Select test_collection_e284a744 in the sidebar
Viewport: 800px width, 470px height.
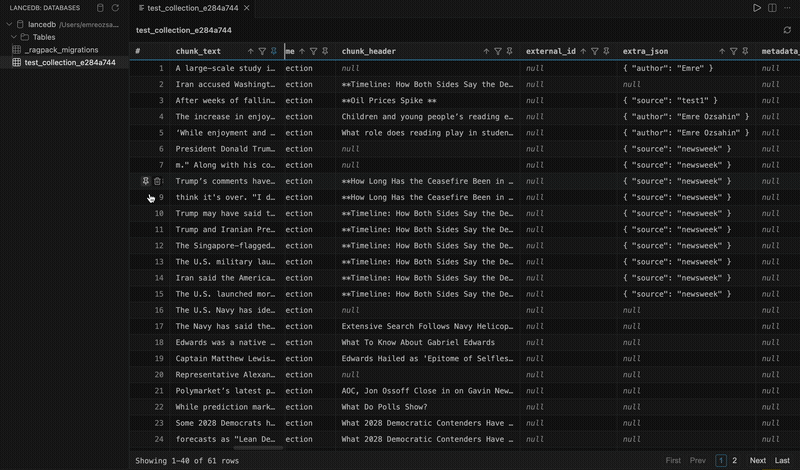point(70,62)
